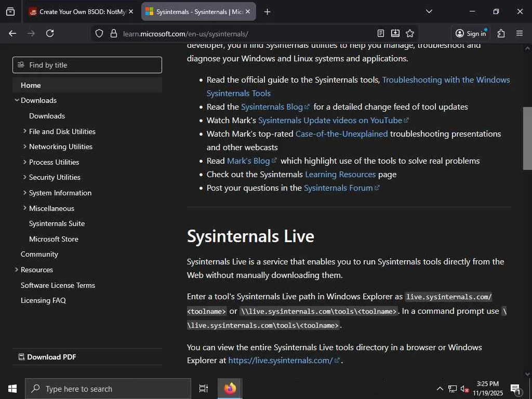Viewport: 532px width, 399px height.
Task: Click the address bar URL
Action: (x=185, y=34)
